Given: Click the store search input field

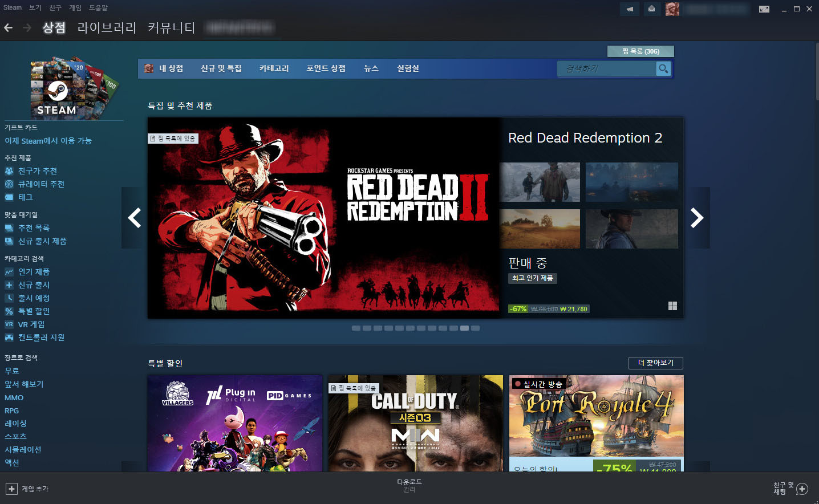Looking at the screenshot, I should 607,69.
